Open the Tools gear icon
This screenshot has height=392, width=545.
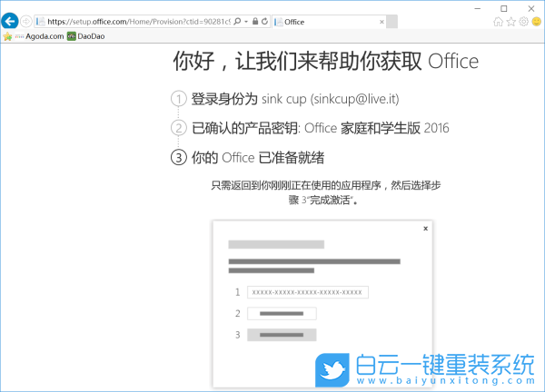click(x=523, y=22)
